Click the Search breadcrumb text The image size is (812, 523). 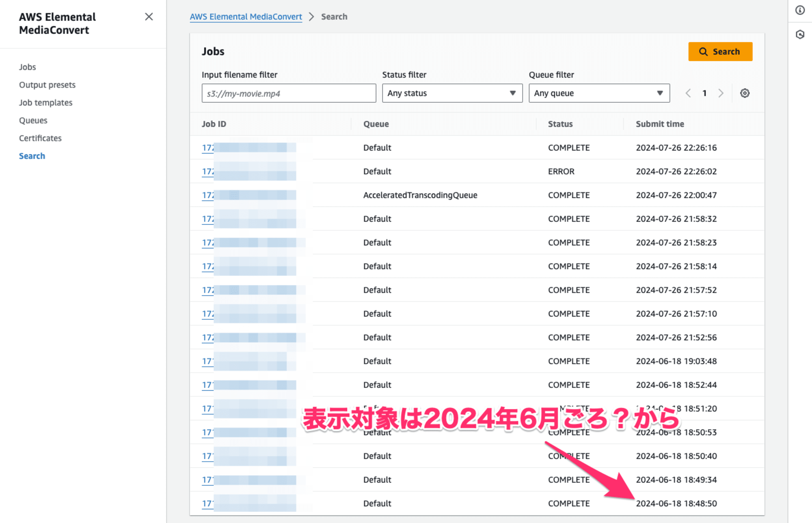click(334, 17)
